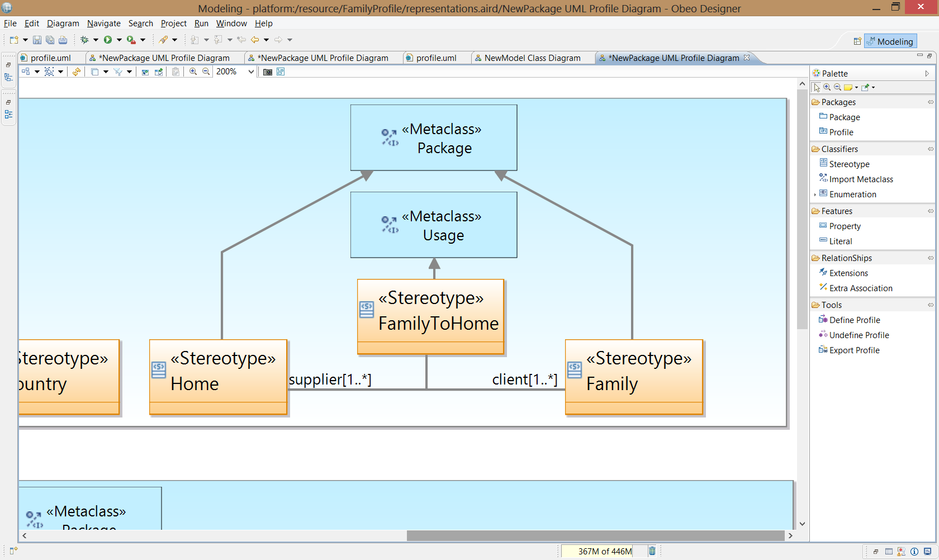Image resolution: width=939 pixels, height=560 pixels.
Task: Open the Project menu
Action: tap(174, 23)
